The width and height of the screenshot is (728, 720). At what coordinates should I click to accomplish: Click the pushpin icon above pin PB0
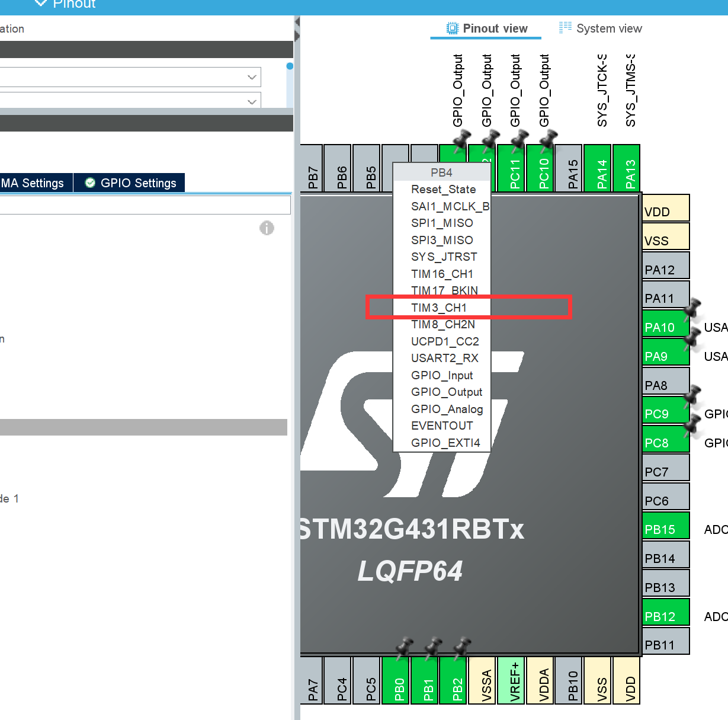pos(405,647)
